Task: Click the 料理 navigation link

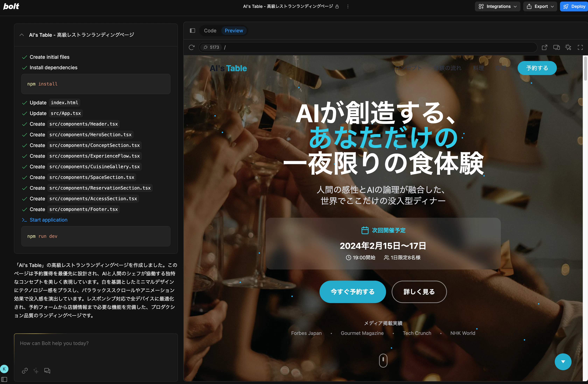Action: click(478, 68)
